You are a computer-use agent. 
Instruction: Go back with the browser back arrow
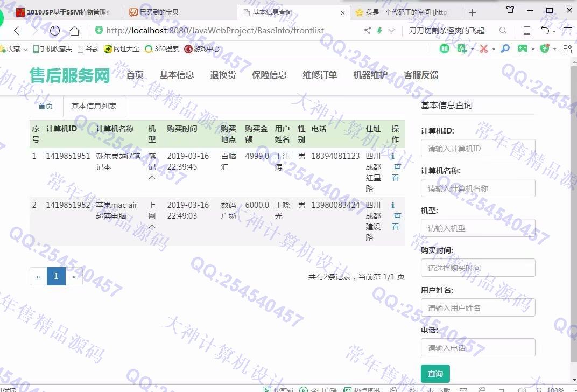coord(17,31)
